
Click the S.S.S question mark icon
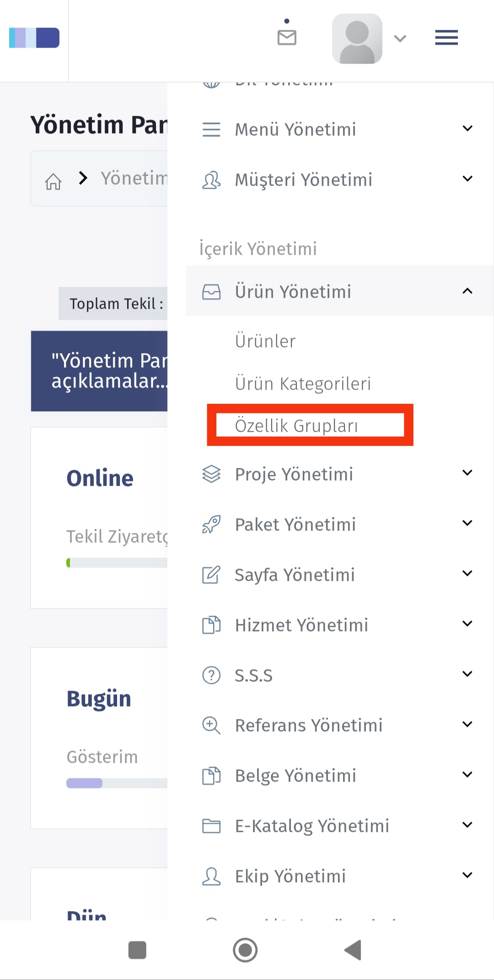coord(211,675)
